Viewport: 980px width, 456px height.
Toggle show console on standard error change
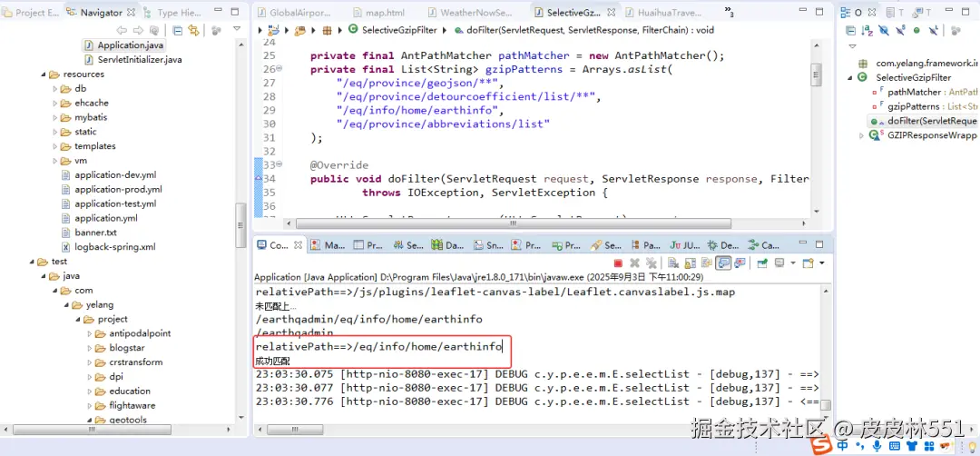tap(740, 263)
